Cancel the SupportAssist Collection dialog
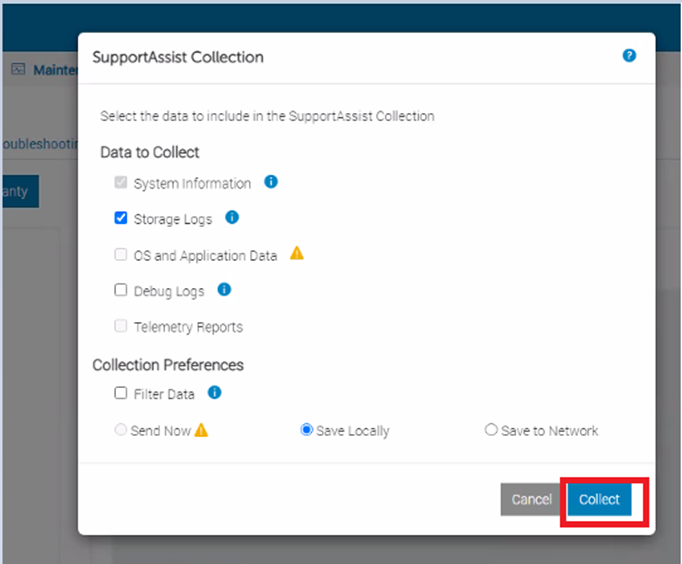This screenshot has height=564, width=682. click(x=531, y=500)
